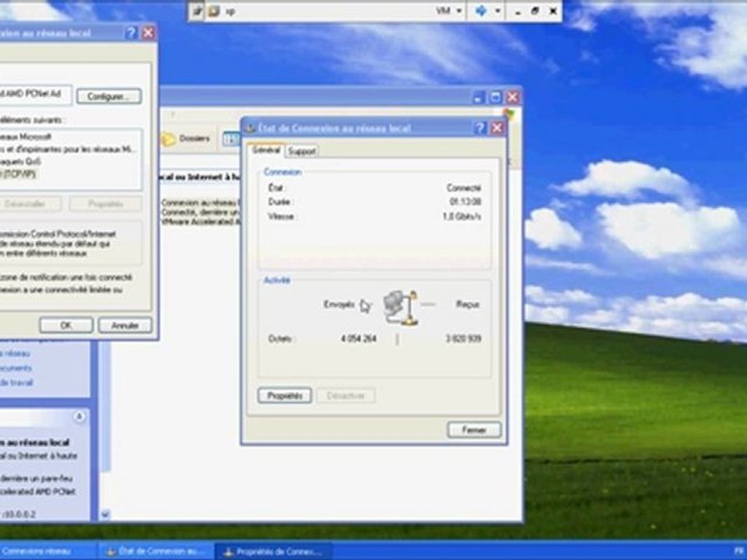Viewport: 747px width, 560px height.
Task: Select the 'imprimantes pour les réseaux' list item
Action: tap(68, 149)
